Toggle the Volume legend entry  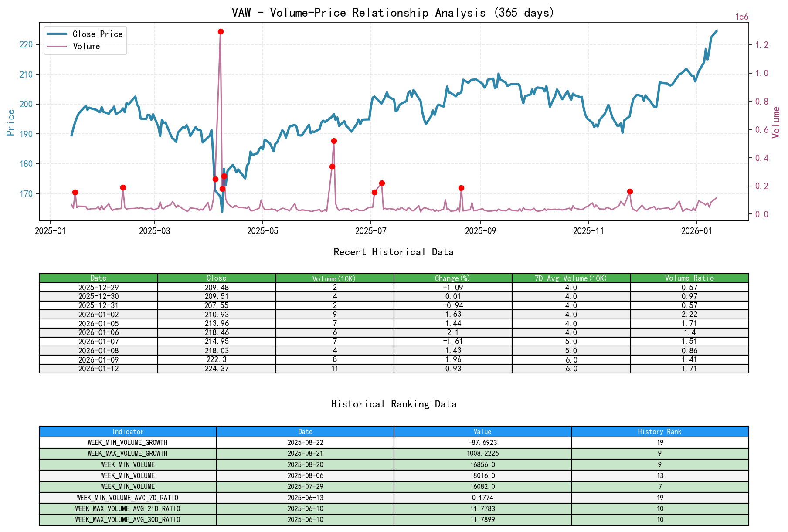pyautogui.click(x=87, y=46)
